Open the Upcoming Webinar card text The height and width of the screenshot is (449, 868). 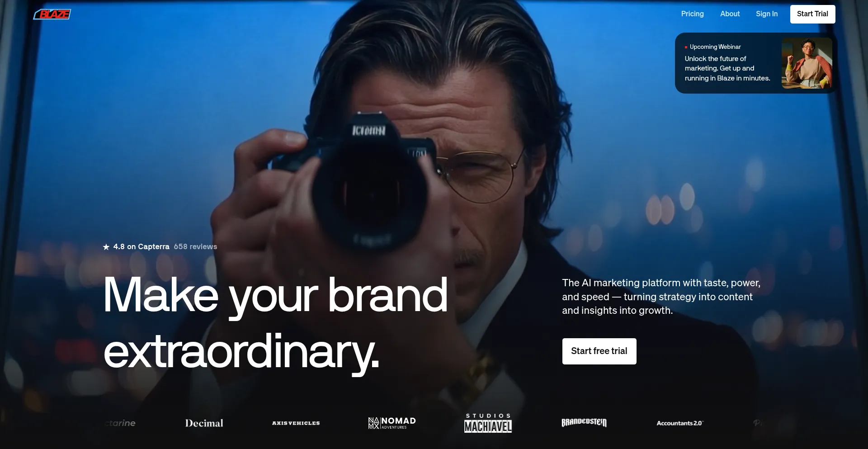pos(727,63)
